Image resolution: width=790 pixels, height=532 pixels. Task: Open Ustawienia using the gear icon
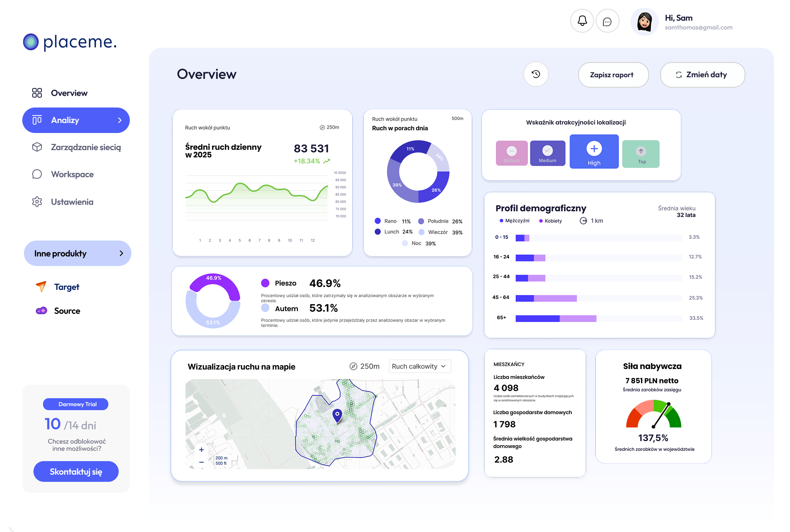pos(37,202)
